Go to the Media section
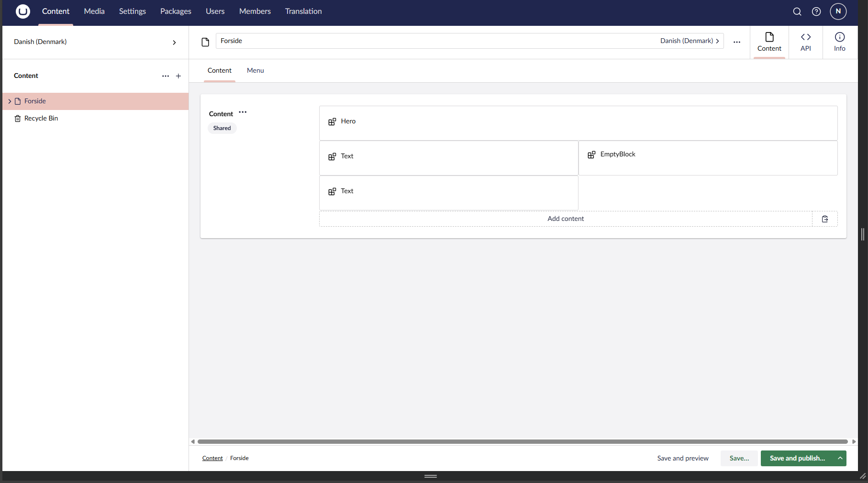The width and height of the screenshot is (868, 483). point(94,11)
